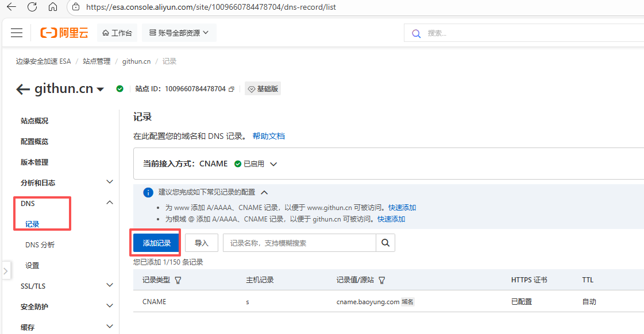Open DNS Analytics in the sidebar

(x=40, y=244)
